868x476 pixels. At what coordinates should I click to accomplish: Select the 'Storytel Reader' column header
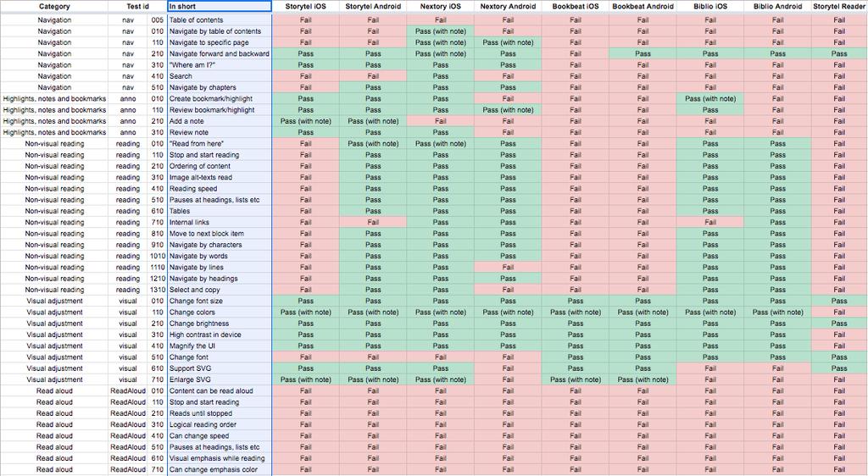tap(839, 7)
